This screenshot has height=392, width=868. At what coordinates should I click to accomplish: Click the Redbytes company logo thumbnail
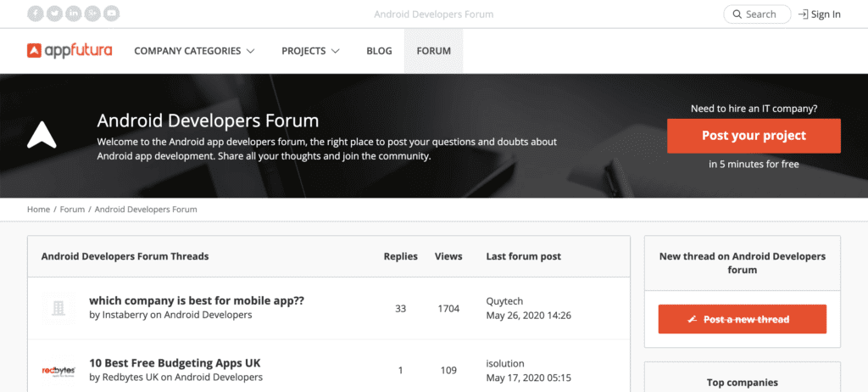(58, 370)
